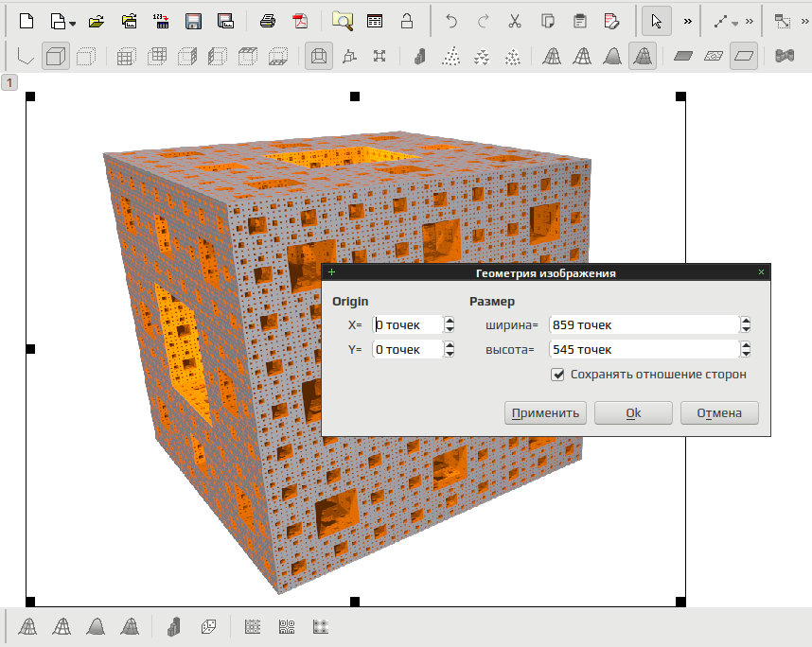Export the plot to PDF
This screenshot has height=647, width=812.
(x=300, y=21)
